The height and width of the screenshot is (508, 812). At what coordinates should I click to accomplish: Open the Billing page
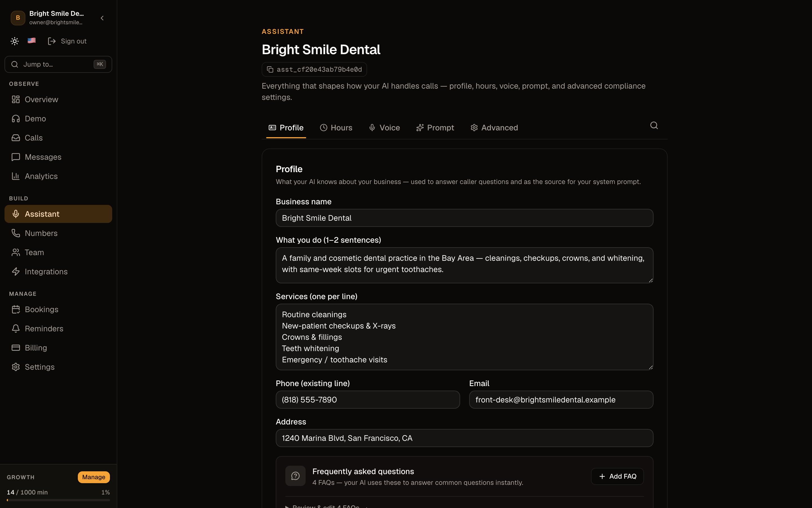58,348
